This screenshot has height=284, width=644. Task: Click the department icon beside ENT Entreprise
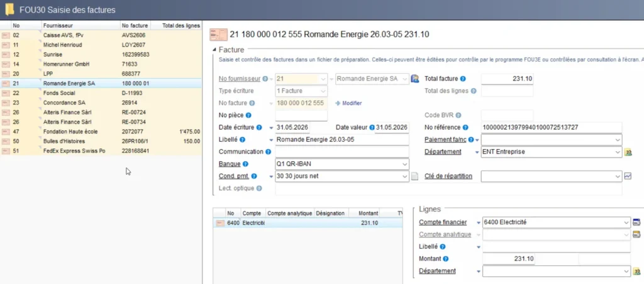coord(628,152)
